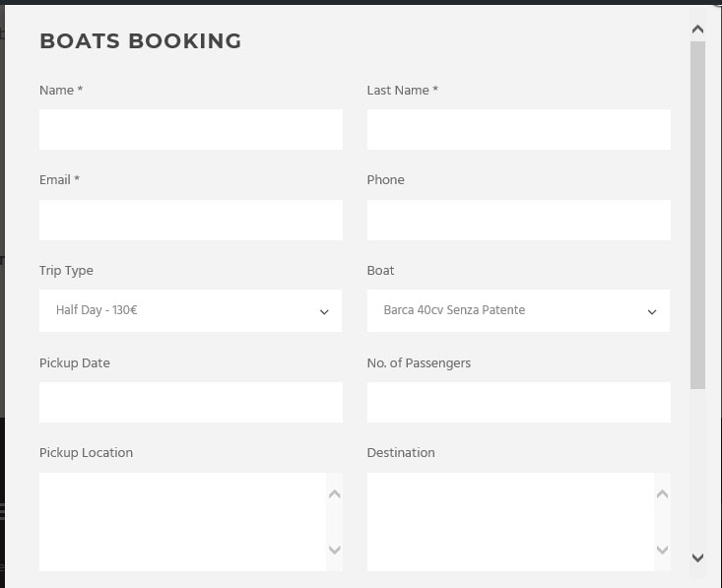This screenshot has width=722, height=588.
Task: Click the Boats Booking heading
Action: tap(140, 41)
